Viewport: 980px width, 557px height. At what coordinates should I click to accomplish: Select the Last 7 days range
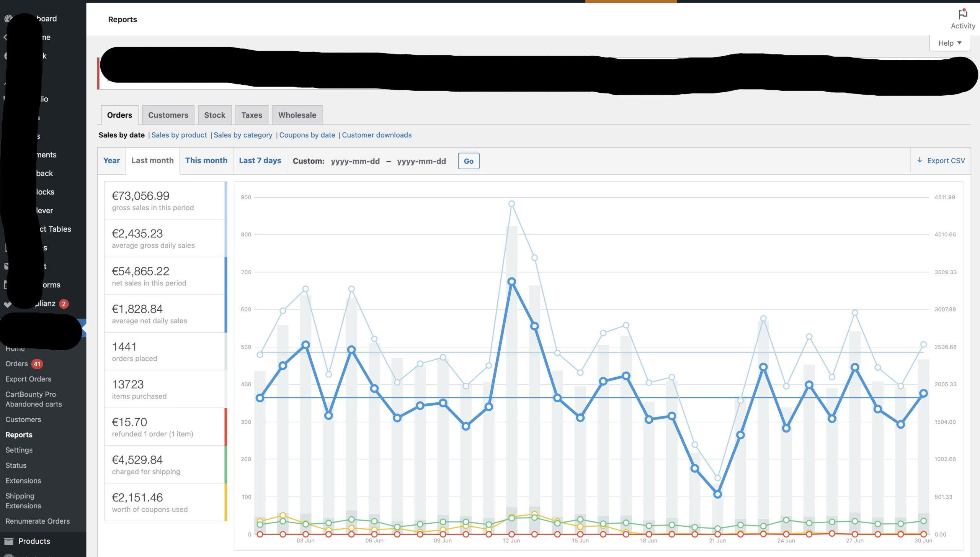click(x=260, y=161)
